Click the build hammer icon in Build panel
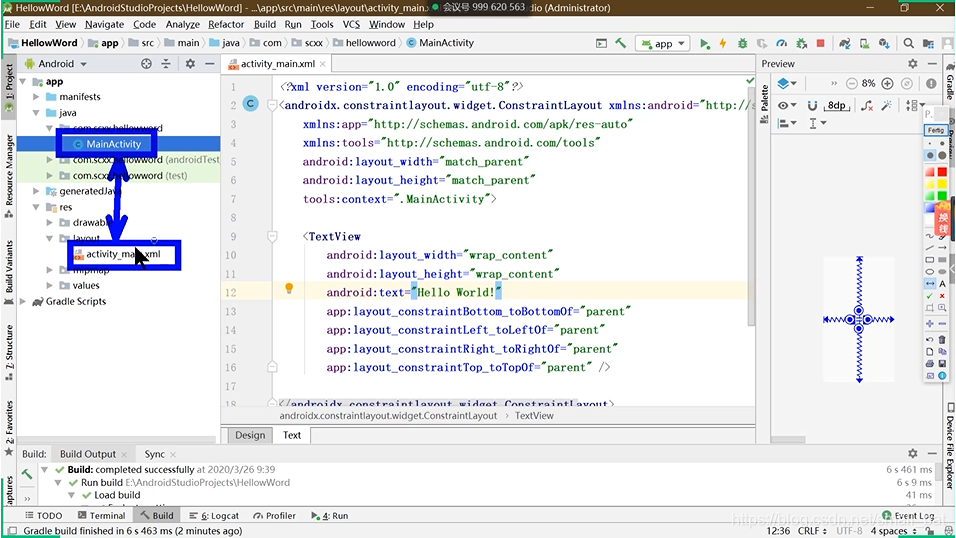Screen dimensions: 956x538 point(27,474)
